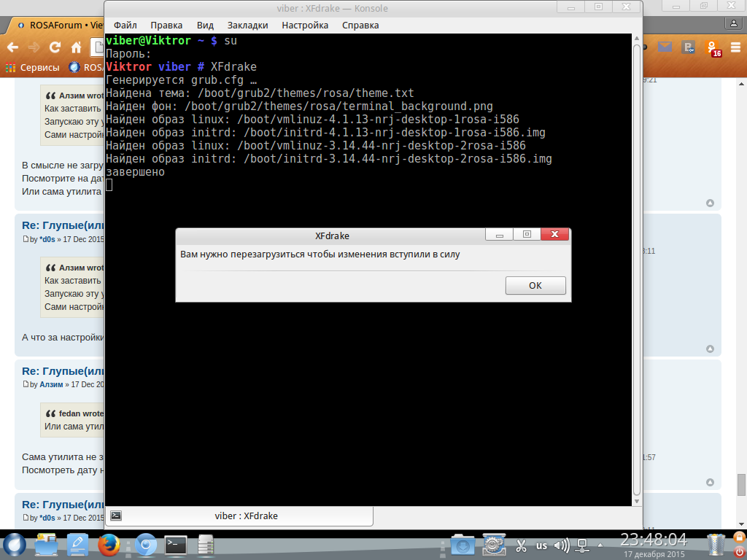
Task: Open the volume control in the tray
Action: (x=562, y=545)
